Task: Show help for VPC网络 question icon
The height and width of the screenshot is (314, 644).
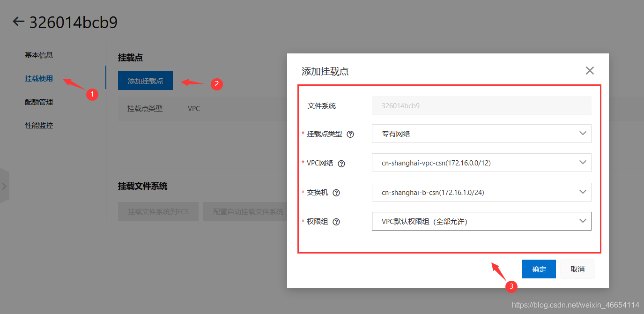Action: (341, 164)
